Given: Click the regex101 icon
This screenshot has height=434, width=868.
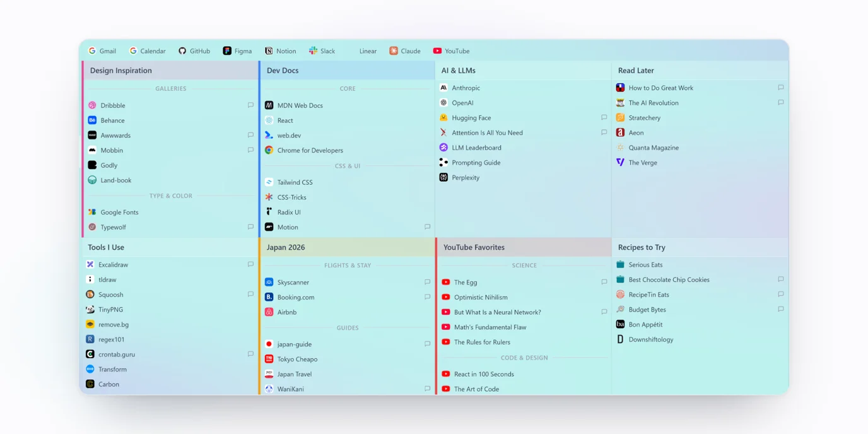Looking at the screenshot, I should tap(90, 339).
